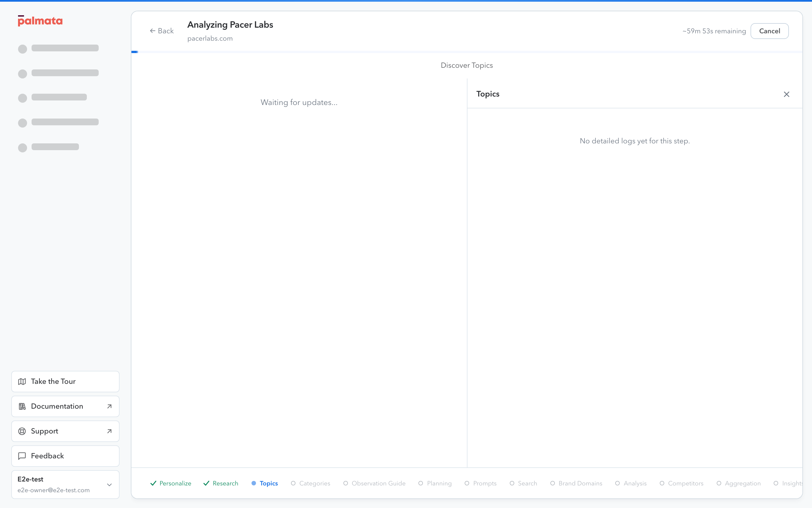Screen dimensions: 812x508
Task: Open the Personalize step
Action: coord(171,483)
